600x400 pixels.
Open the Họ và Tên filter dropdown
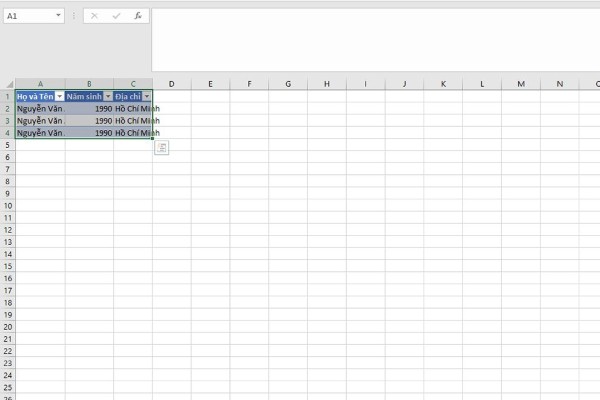point(59,96)
